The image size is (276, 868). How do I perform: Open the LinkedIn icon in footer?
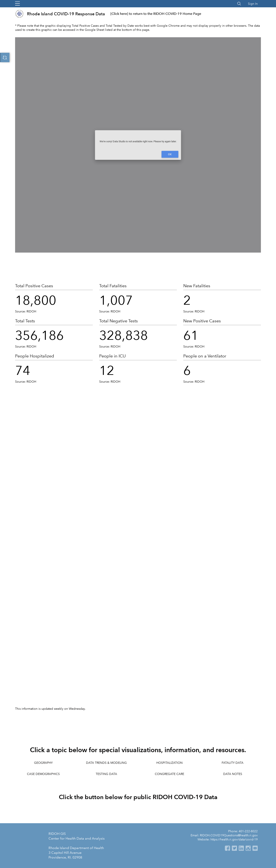(241, 848)
